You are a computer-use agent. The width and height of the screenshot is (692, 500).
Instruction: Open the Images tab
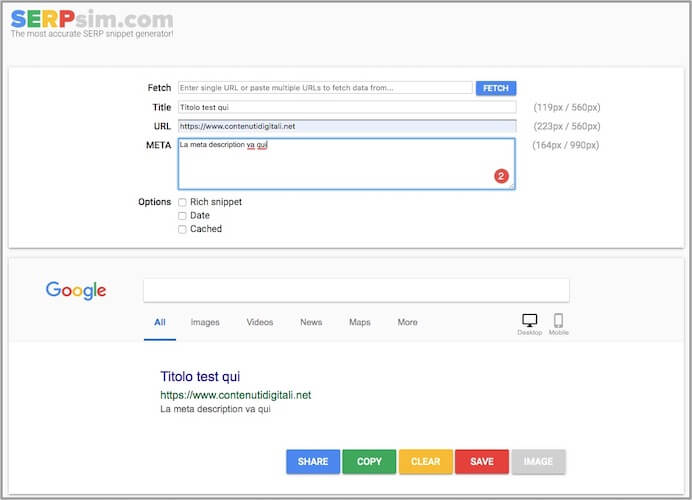coord(205,322)
